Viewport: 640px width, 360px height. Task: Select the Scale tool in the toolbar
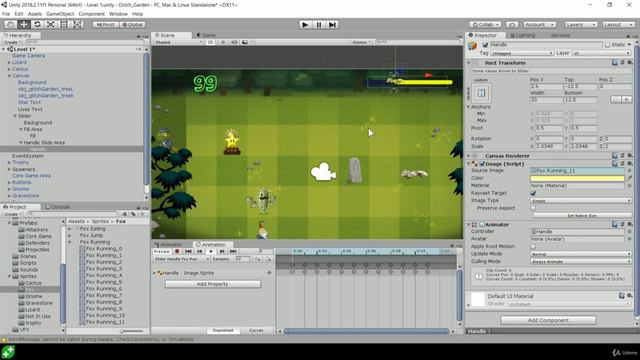[51, 24]
